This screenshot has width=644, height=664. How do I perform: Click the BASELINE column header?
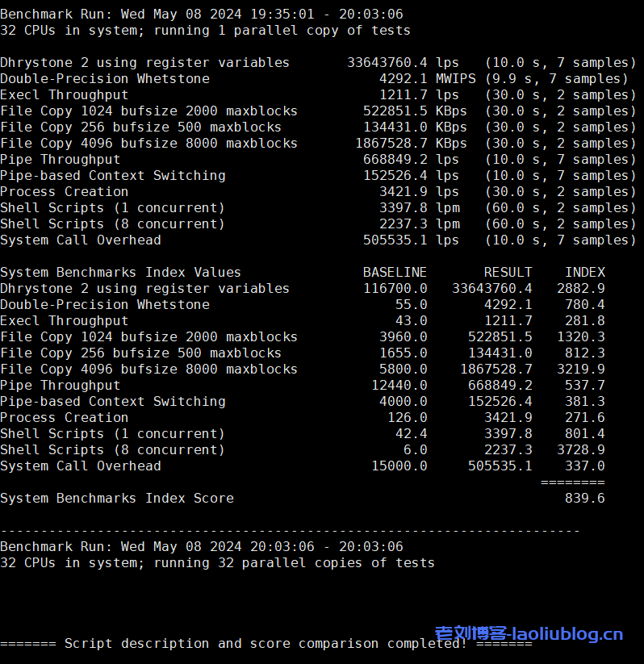395,273
